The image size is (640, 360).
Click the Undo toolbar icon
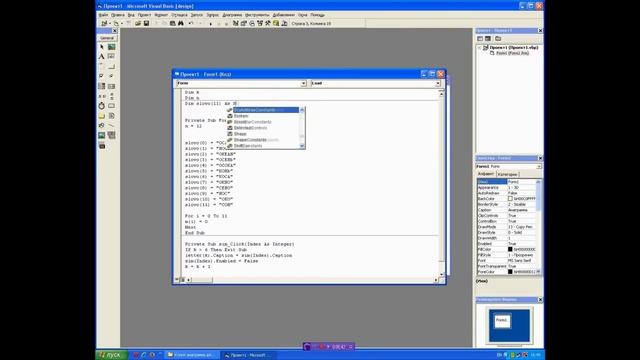(x=191, y=24)
